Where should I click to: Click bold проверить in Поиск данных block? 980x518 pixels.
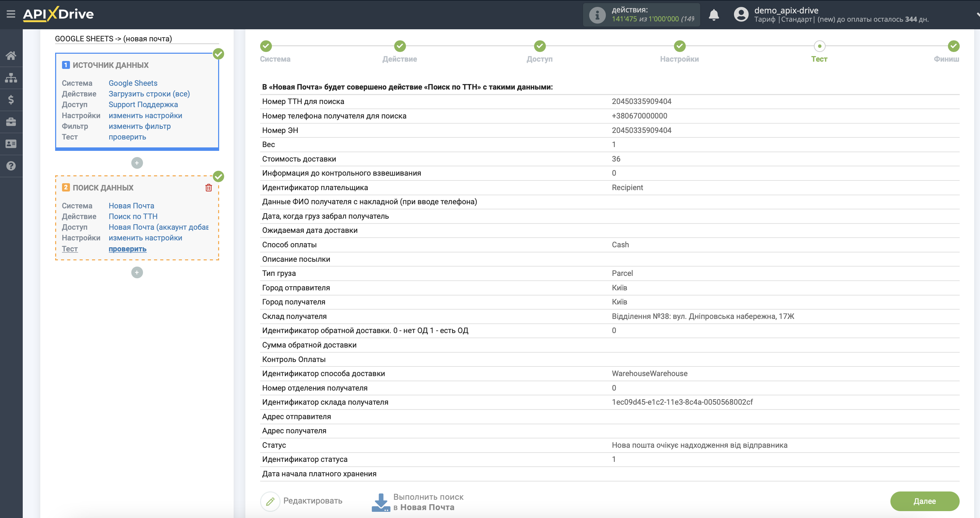pos(127,249)
